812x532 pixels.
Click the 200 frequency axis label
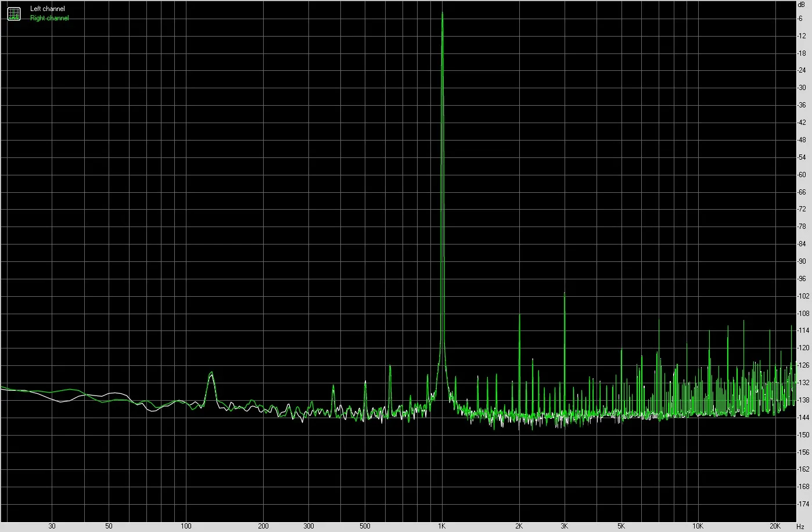point(263,526)
